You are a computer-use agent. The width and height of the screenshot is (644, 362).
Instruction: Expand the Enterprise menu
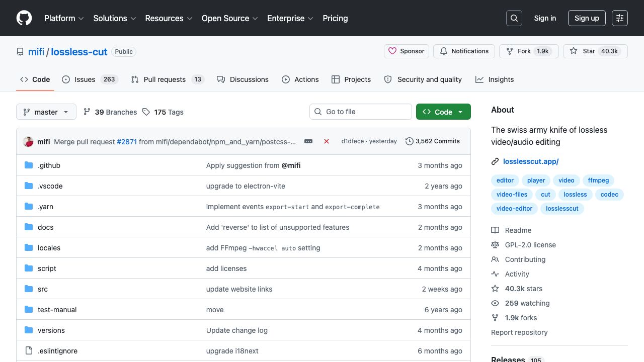290,18
